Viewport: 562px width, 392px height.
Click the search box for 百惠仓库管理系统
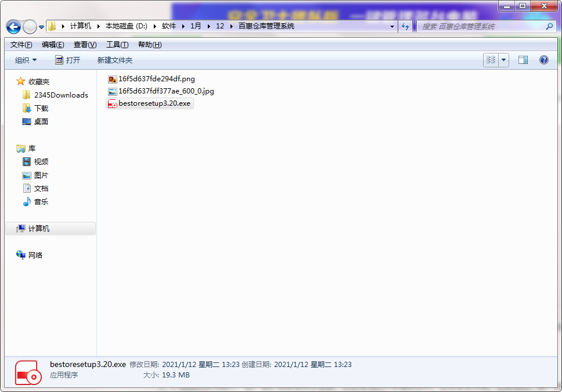[x=481, y=27]
